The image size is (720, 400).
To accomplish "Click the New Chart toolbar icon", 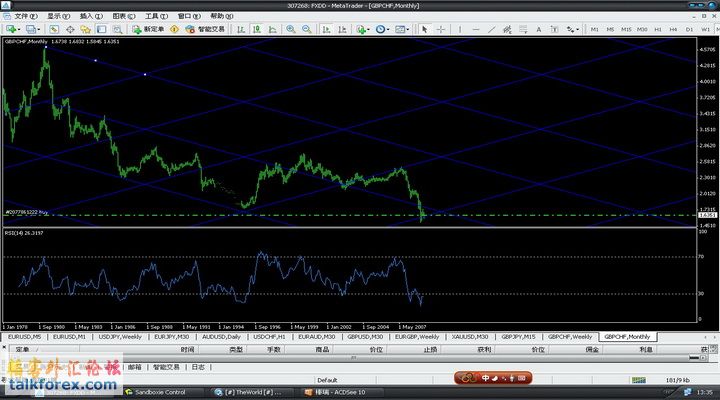I will tap(12, 29).
